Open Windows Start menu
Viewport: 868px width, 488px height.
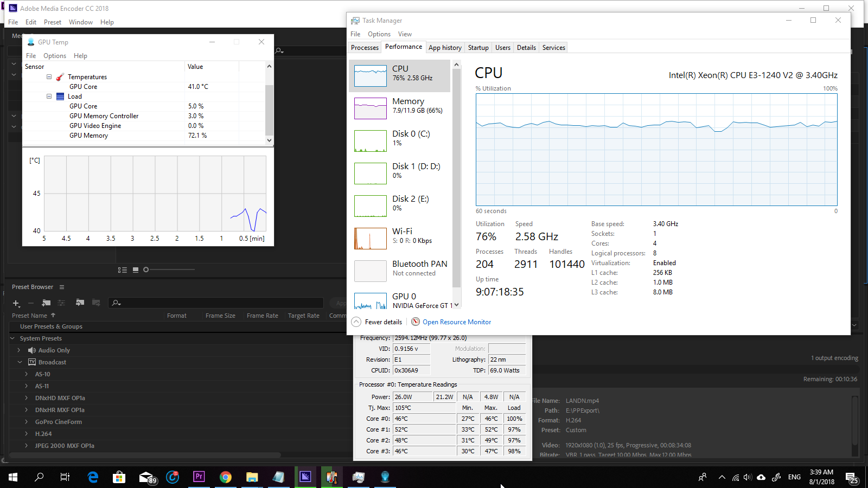click(13, 477)
